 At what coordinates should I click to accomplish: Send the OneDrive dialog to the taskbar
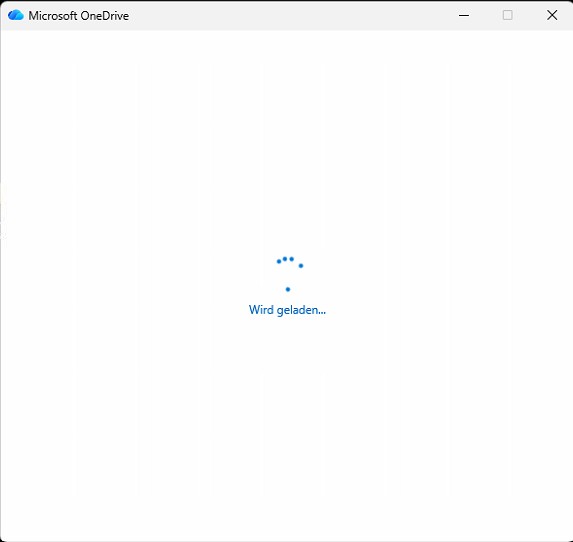[x=464, y=15]
